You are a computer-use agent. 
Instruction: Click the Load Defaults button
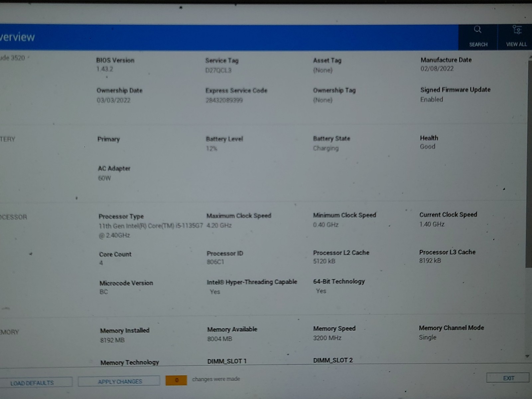[x=36, y=383]
